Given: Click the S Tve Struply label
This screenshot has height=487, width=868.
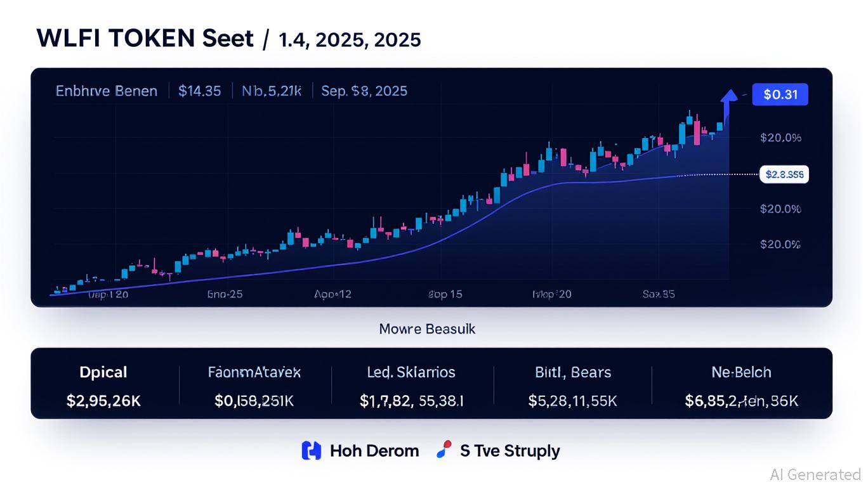Looking at the screenshot, I should (x=510, y=451).
